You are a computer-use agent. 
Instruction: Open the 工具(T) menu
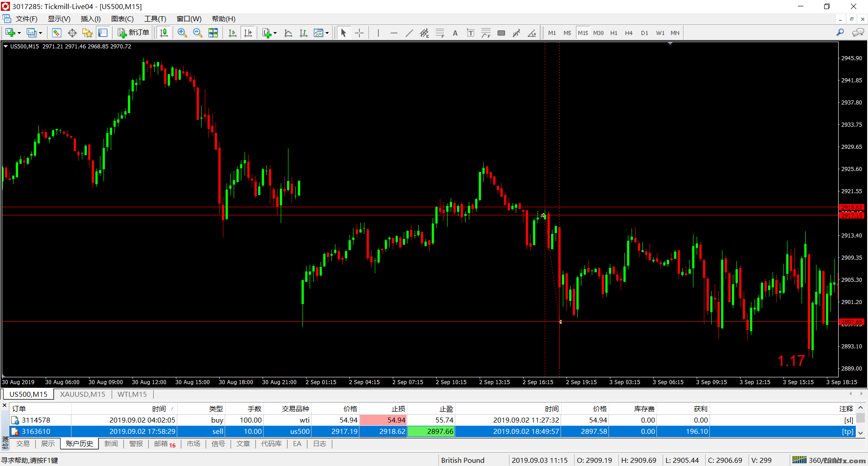coord(155,19)
